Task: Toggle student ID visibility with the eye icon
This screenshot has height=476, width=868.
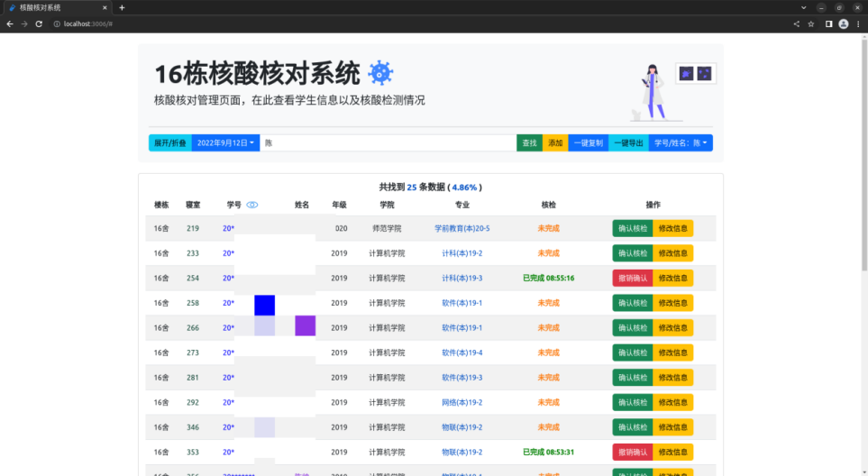Action: pos(252,205)
